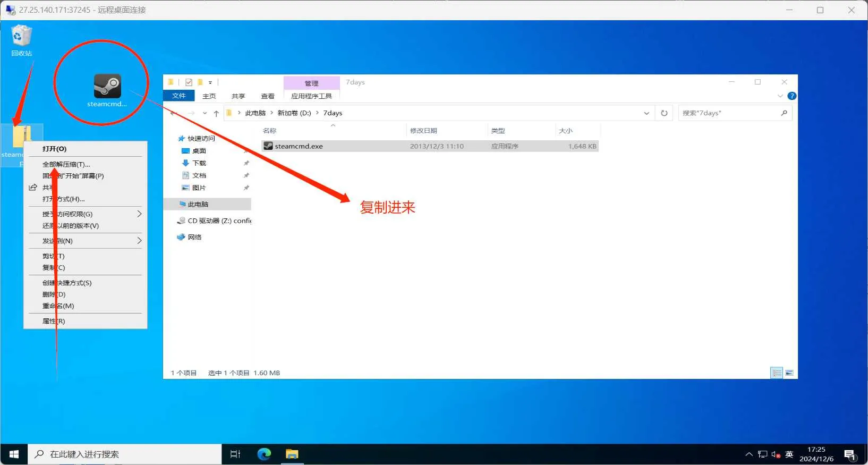Open the Recycle Bin on desktop
The width and height of the screenshot is (868, 465).
[21, 37]
